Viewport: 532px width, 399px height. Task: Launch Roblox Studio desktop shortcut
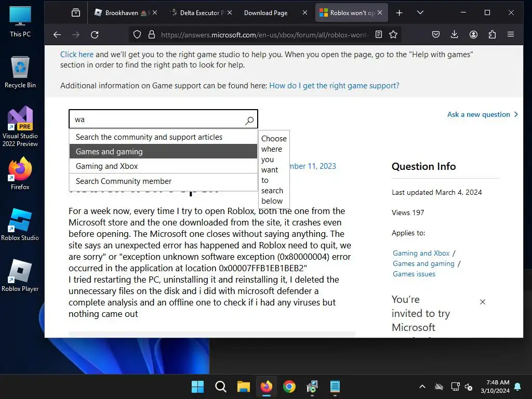(x=20, y=224)
